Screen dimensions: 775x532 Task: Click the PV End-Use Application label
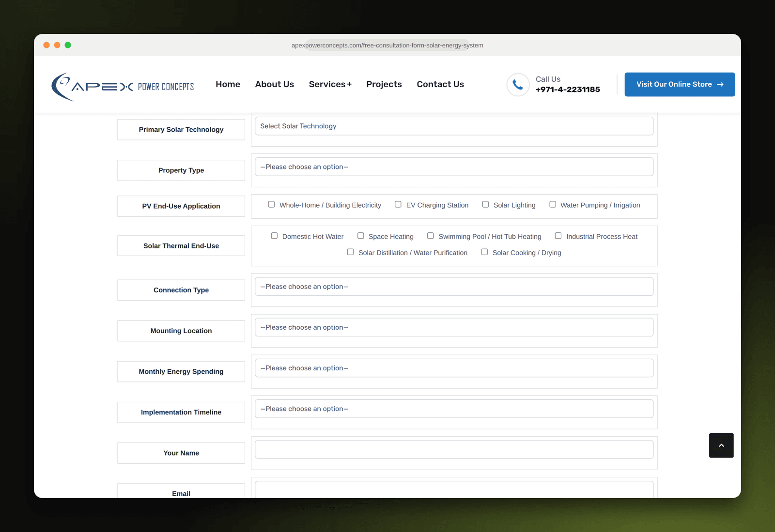pyautogui.click(x=181, y=206)
